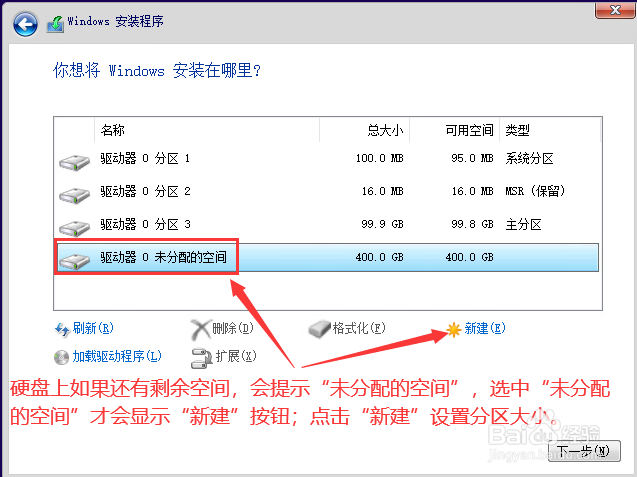Sort by the 总大小 column header

[x=364, y=130]
